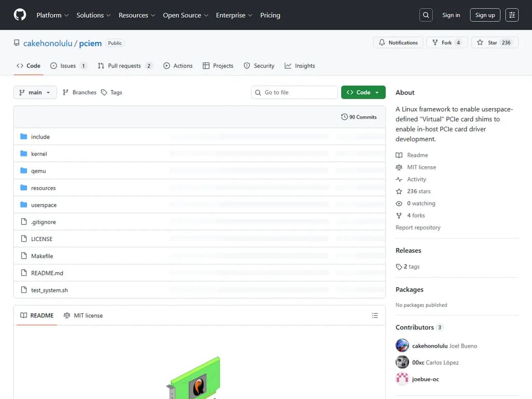Image resolution: width=532 pixels, height=399 pixels.
Task: Open the green Code dropdown
Action: 363,92
